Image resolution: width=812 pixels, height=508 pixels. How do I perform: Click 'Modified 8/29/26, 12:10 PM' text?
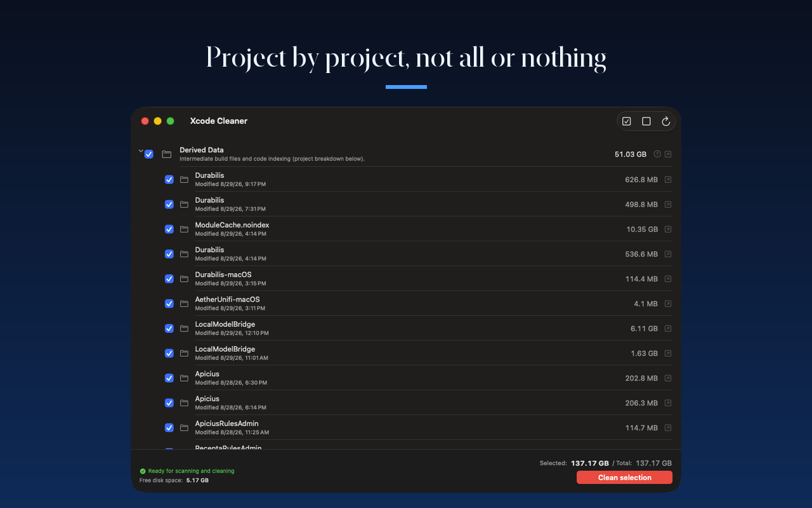(232, 333)
